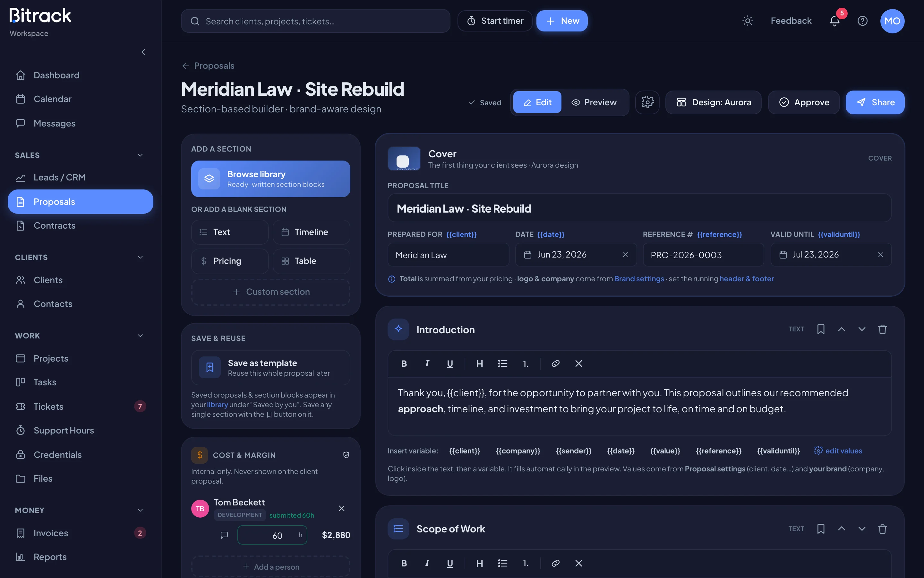
Task: Go to Leads / CRM
Action: pos(80,177)
